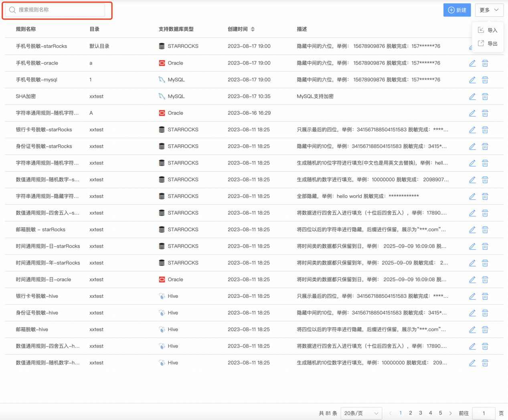
Task: Go to page 3
Action: click(x=421, y=413)
